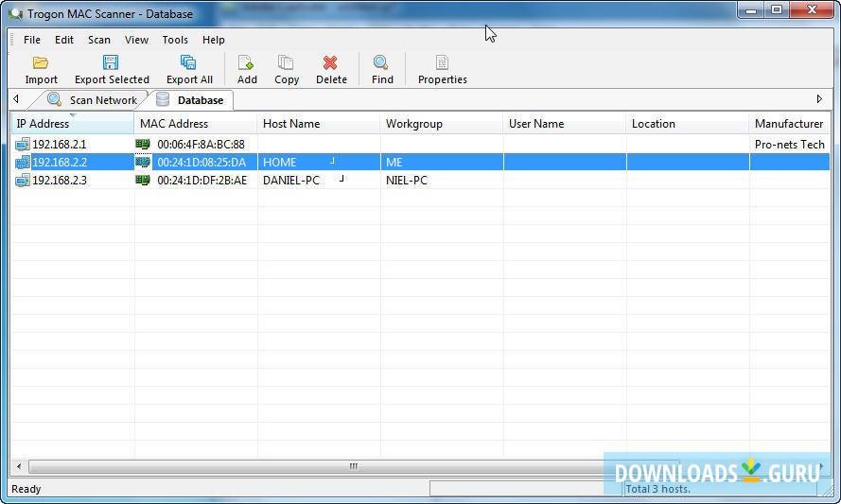841x504 pixels.
Task: Open the Edit menu
Action: pos(63,40)
